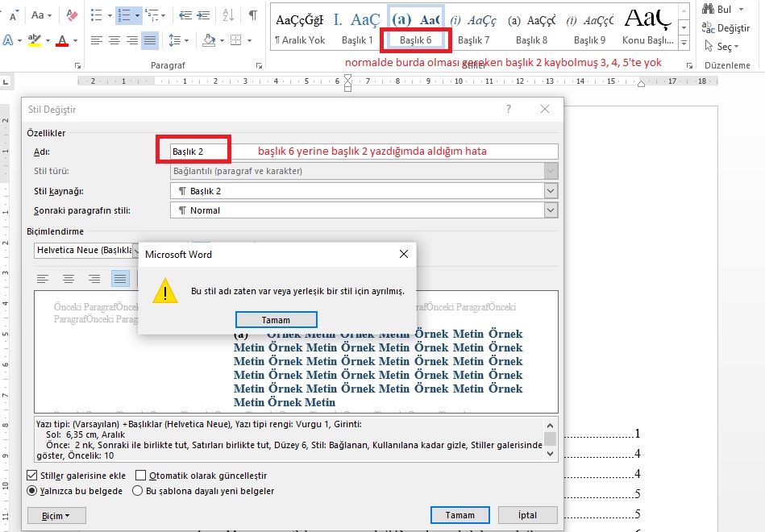Click the clear formatting eraser icon
Viewport: 765px width, 532px height.
(73, 15)
